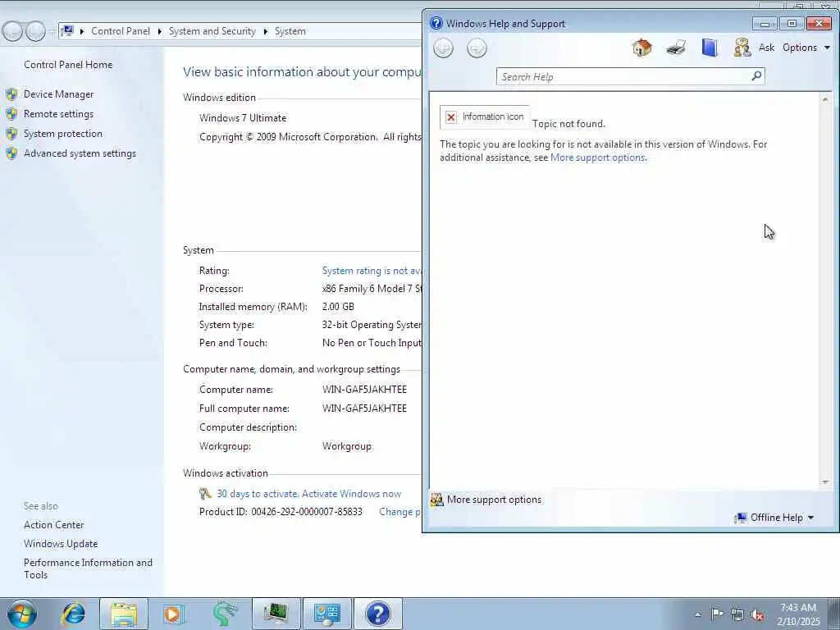
Task: Click System rating is not available link
Action: [372, 271]
